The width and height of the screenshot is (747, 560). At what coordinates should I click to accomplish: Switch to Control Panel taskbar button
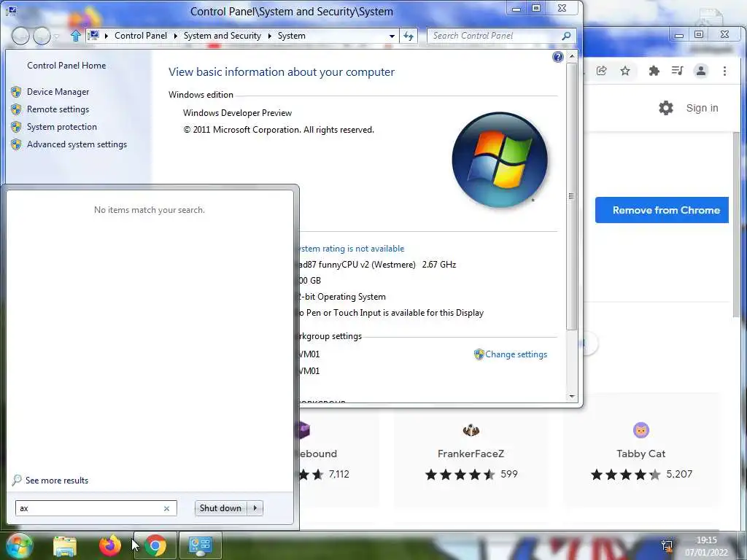click(x=200, y=545)
